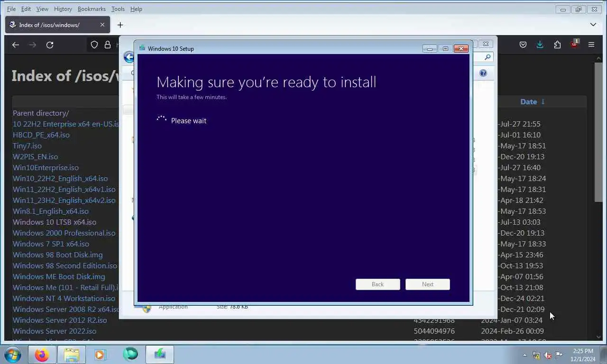
Task: Click the Explorer search magnifier icon
Action: point(488,57)
